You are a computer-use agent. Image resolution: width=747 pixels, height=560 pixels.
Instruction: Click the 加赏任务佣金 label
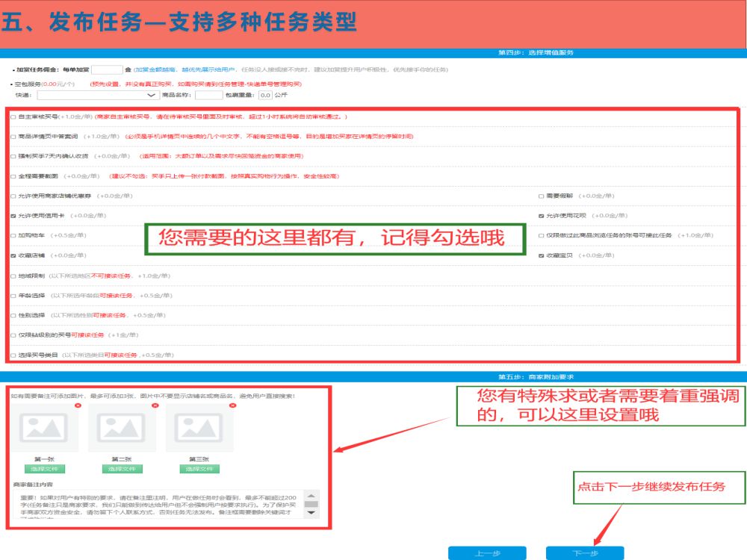click(x=37, y=69)
